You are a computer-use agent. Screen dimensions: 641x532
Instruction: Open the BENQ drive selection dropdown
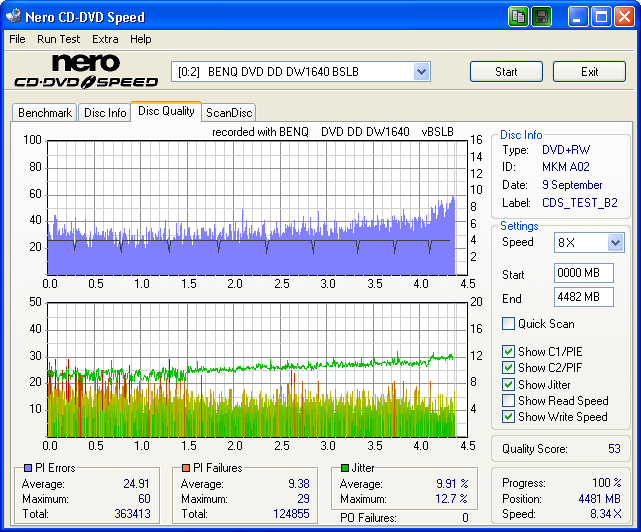[x=421, y=72]
